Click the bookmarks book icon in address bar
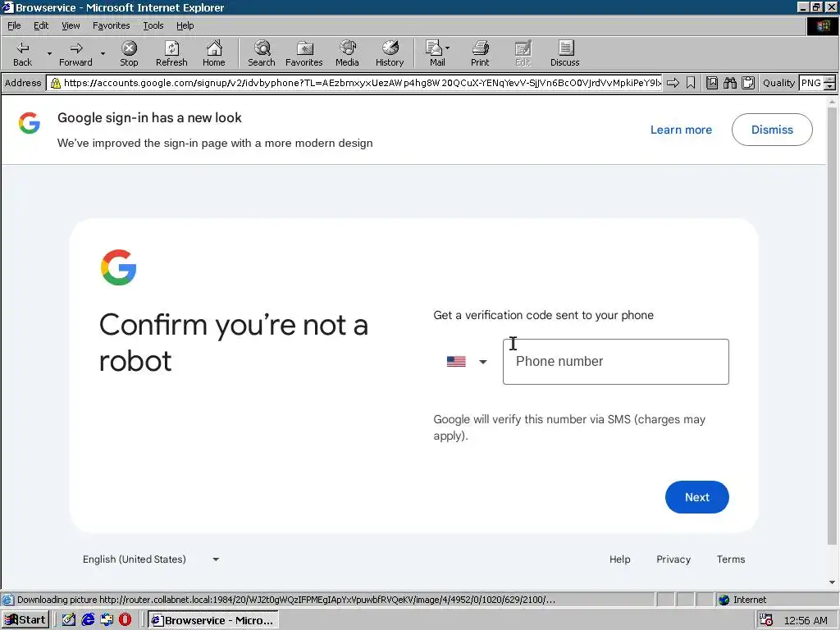Screen dimensions: 840x630 [x=712, y=83]
